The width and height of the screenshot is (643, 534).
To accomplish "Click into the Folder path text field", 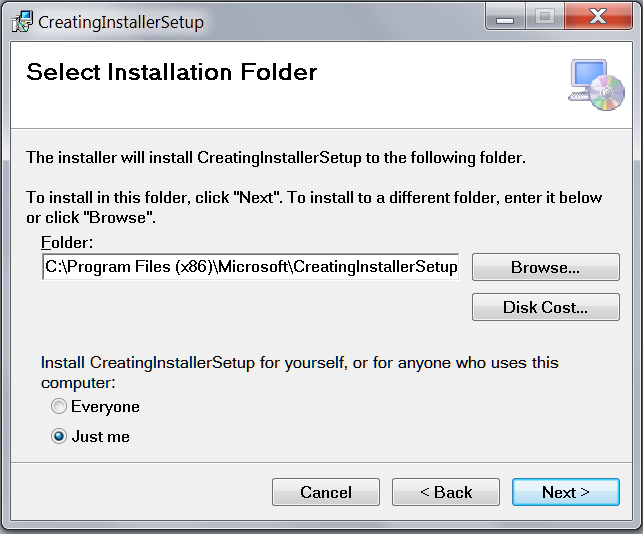I will (x=250, y=267).
